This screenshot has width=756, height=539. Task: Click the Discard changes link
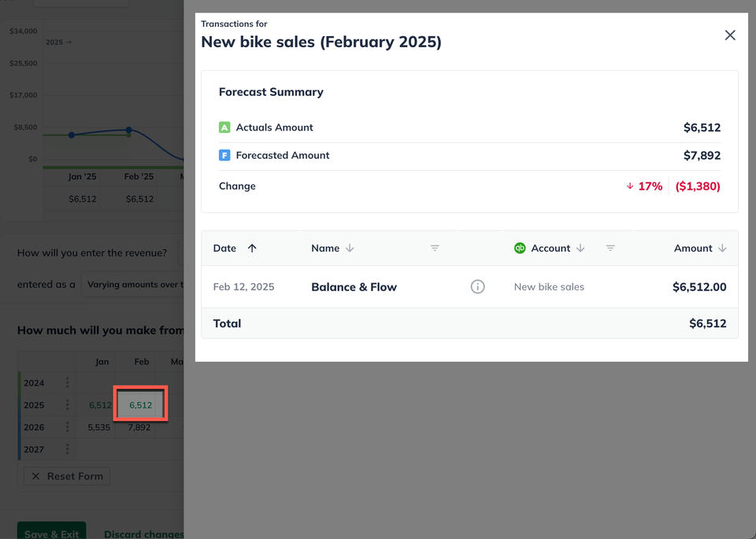coord(143,534)
